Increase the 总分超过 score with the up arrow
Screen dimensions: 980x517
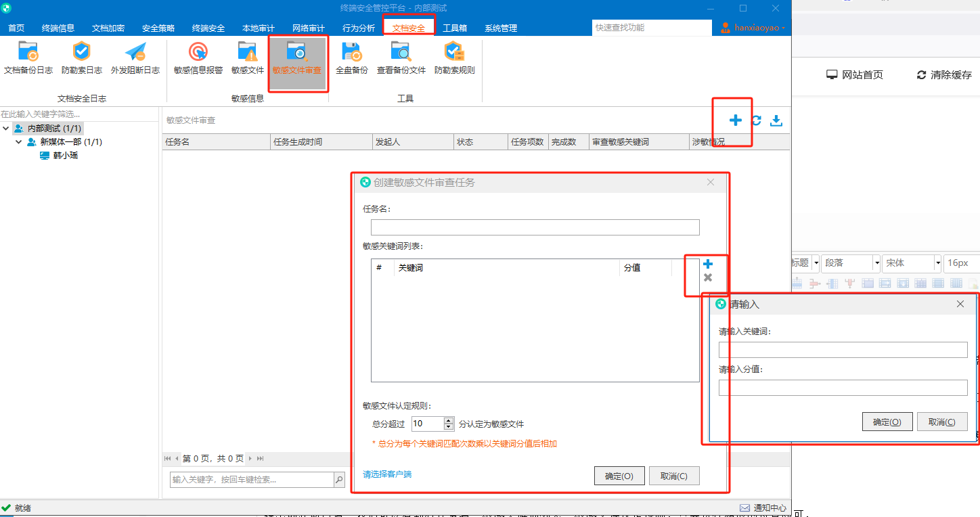449,421
